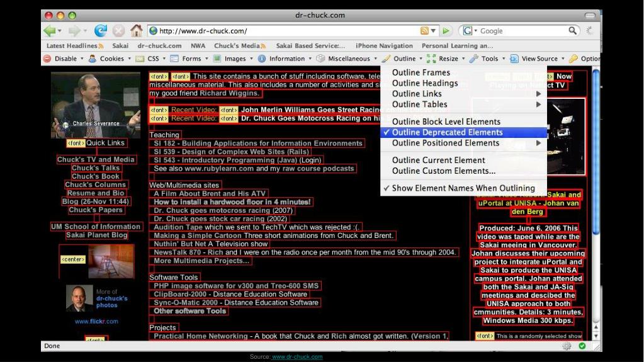Click the Resize toolbar icon

[x=431, y=59]
